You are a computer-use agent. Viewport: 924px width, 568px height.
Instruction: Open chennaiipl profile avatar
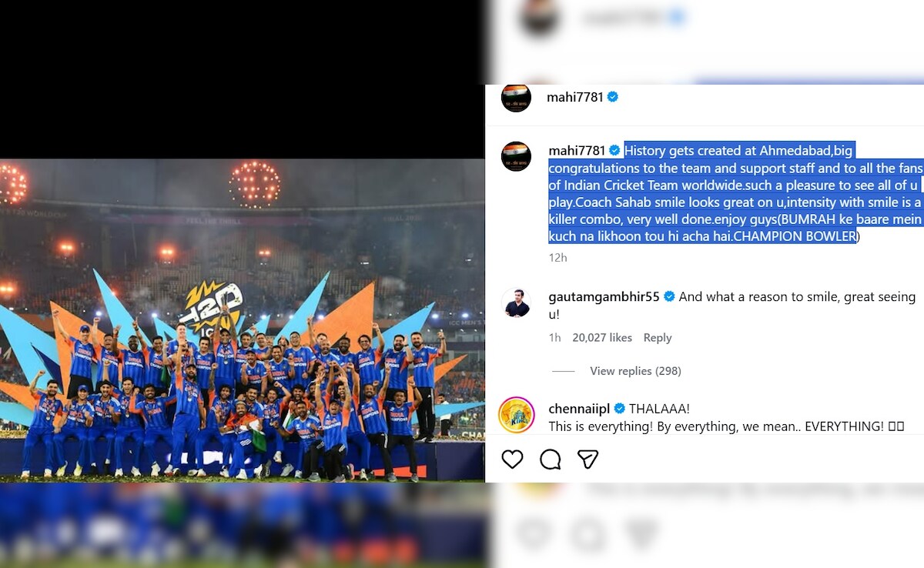(x=516, y=415)
